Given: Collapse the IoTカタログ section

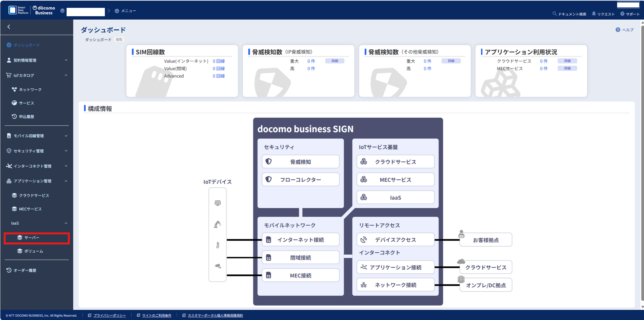Looking at the screenshot, I should point(66,75).
